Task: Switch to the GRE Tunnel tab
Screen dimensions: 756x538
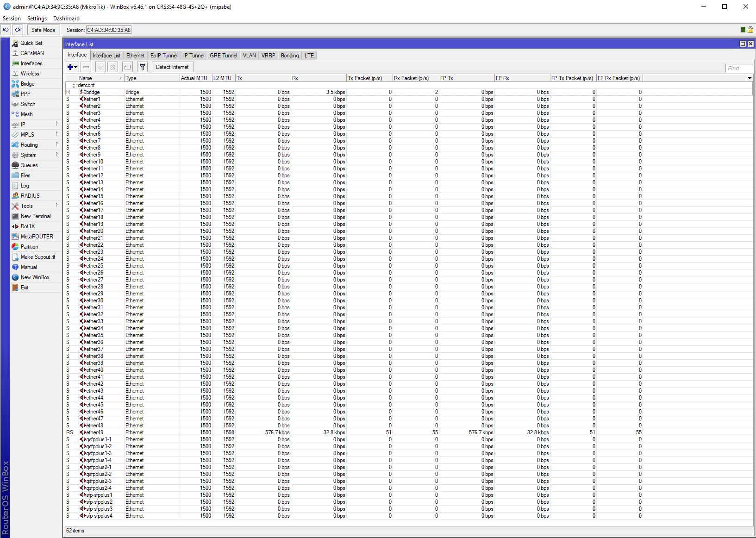Action: point(224,56)
